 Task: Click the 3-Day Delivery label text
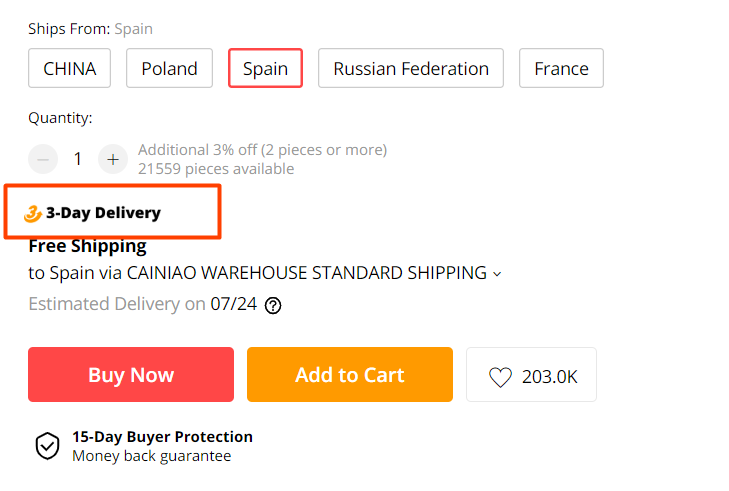(103, 213)
